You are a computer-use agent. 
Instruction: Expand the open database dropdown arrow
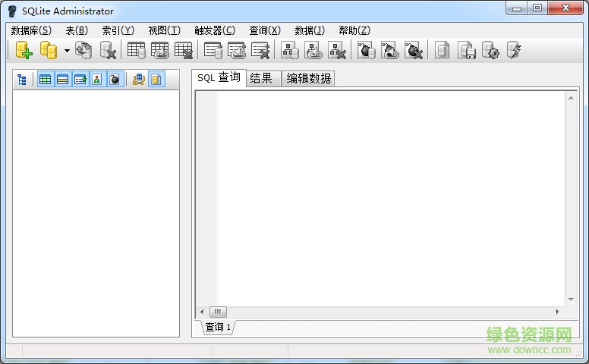tap(67, 50)
